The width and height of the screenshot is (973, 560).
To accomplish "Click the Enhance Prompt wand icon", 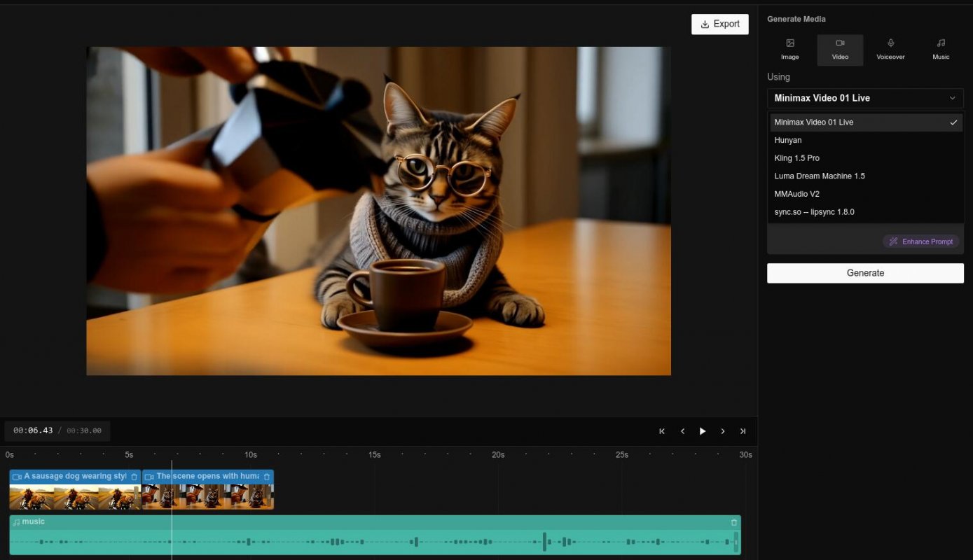I will [893, 241].
